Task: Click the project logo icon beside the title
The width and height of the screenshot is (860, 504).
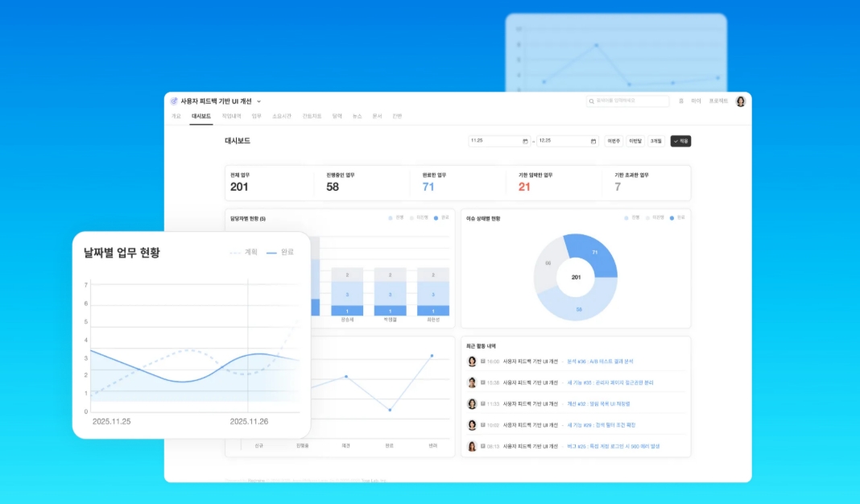Action: click(x=174, y=101)
